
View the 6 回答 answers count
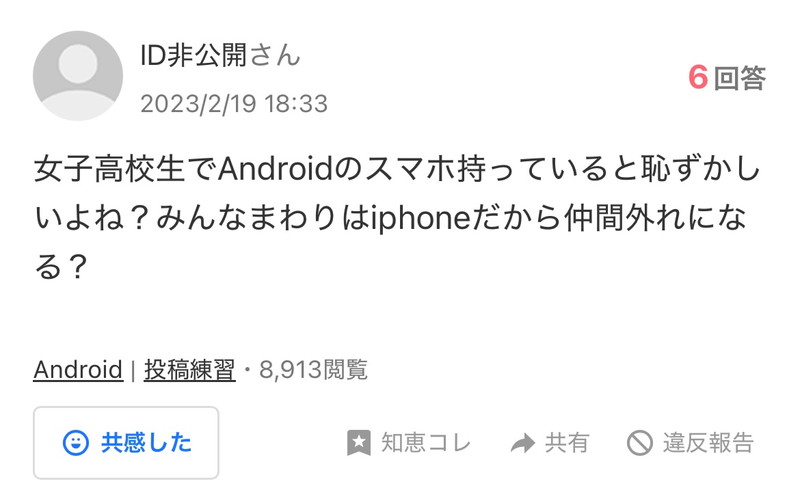[x=727, y=78]
